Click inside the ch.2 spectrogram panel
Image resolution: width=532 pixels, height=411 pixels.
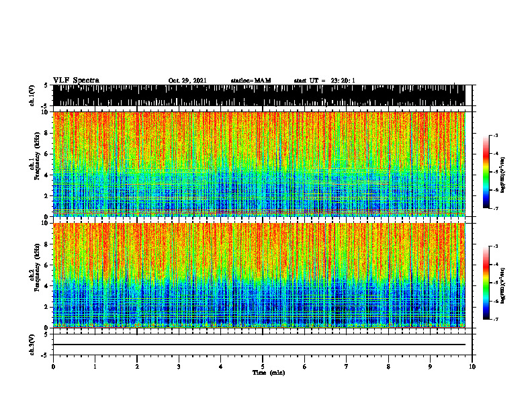[259, 275]
